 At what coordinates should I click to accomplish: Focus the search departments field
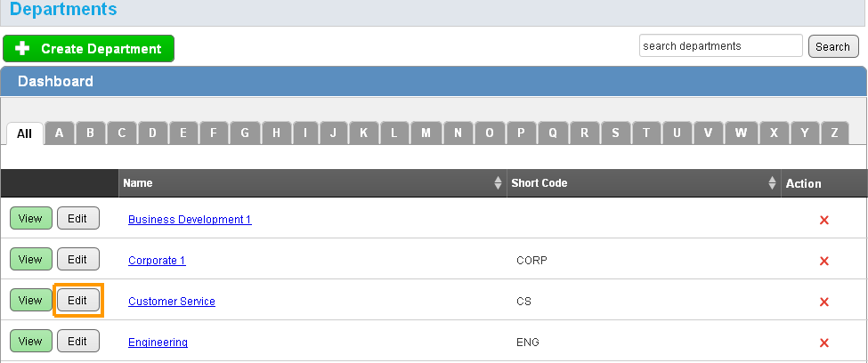click(x=720, y=45)
